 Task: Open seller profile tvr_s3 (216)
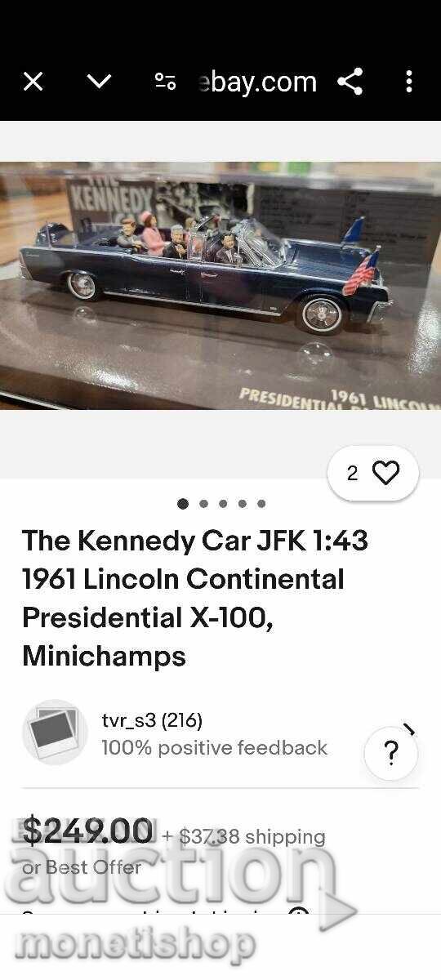(152, 720)
